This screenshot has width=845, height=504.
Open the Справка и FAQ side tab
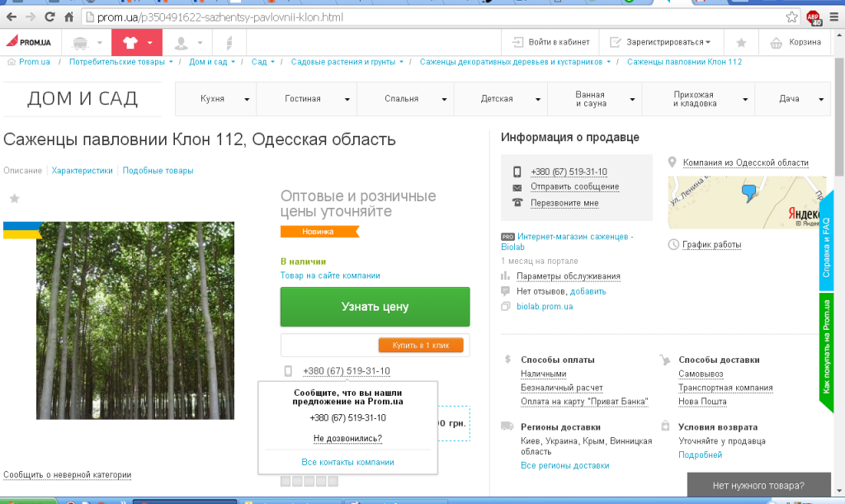tap(826, 241)
